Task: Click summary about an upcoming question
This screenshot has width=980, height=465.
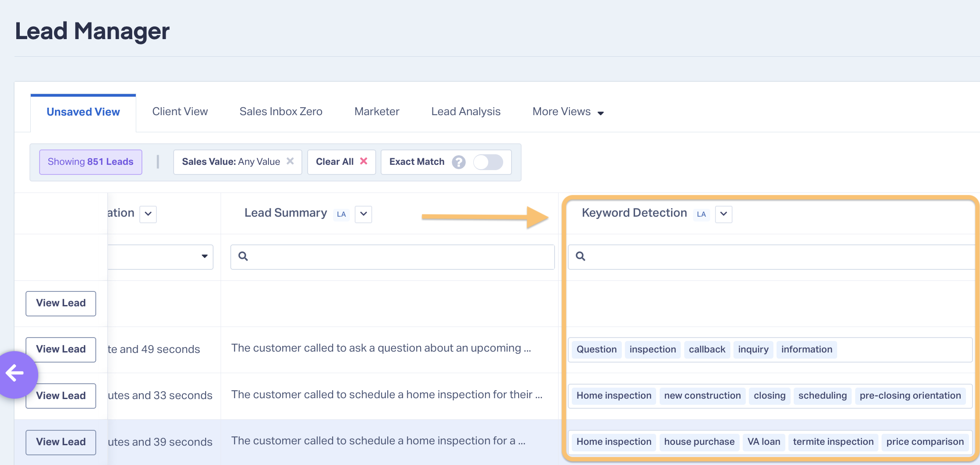Action: tap(381, 349)
